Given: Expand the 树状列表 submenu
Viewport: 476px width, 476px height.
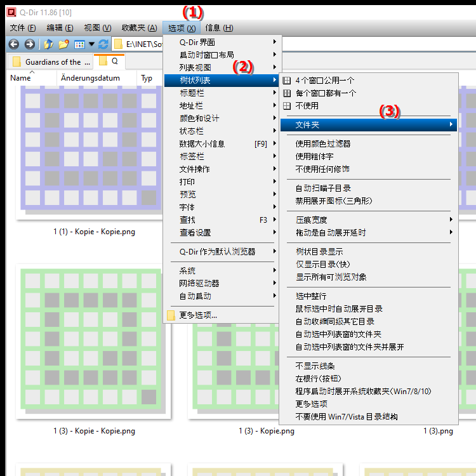Looking at the screenshot, I should tap(221, 80).
